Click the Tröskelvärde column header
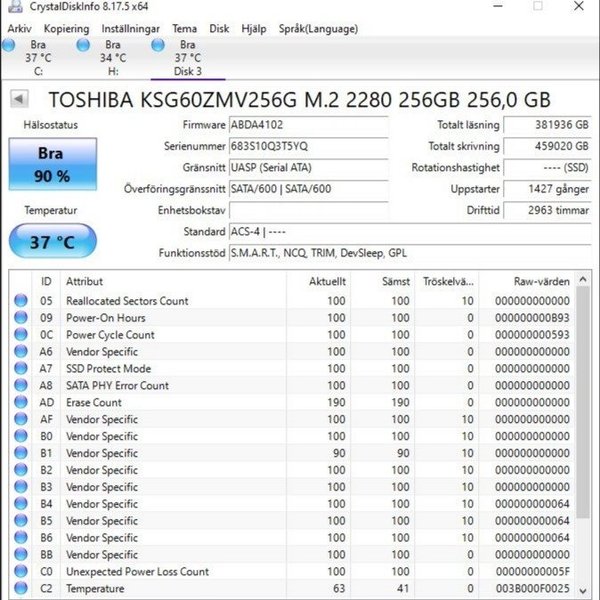 [x=447, y=282]
